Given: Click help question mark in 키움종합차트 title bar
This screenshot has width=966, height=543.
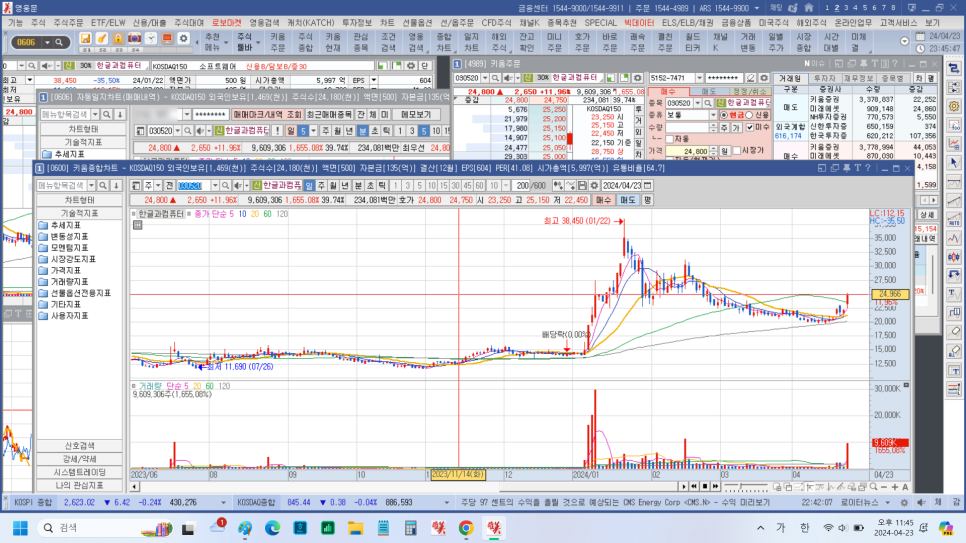Looking at the screenshot, I should (x=867, y=168).
